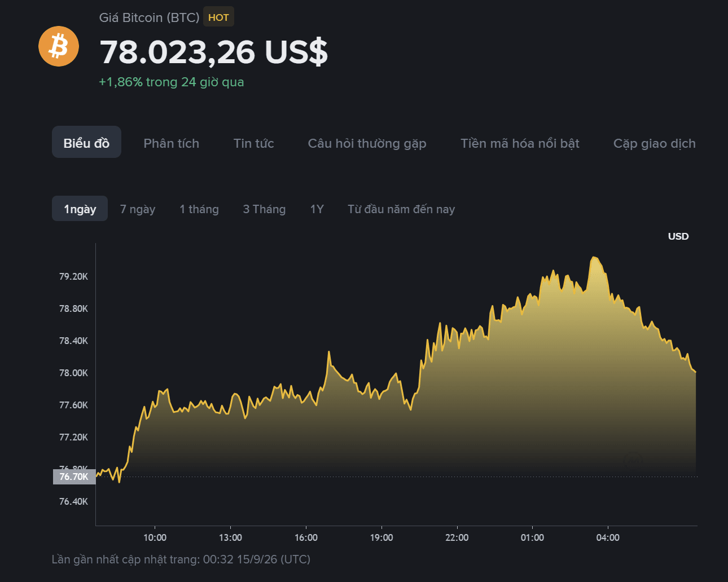728x582 pixels.
Task: Click the 78.40K y-axis label
Action: pyautogui.click(x=73, y=341)
